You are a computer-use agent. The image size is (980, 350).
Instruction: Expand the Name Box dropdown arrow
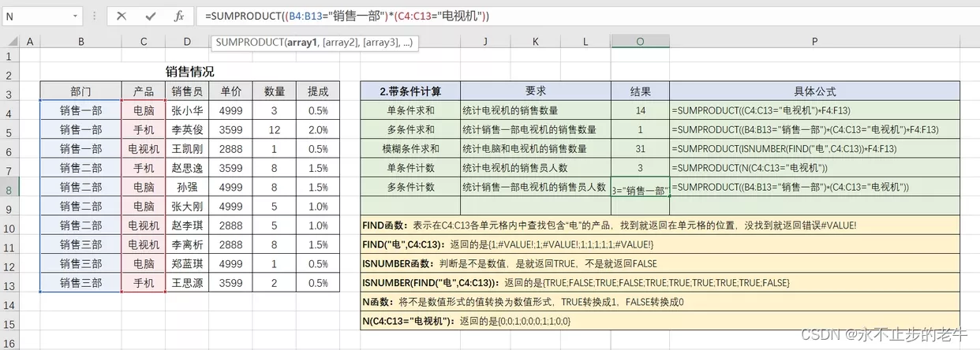[75, 16]
